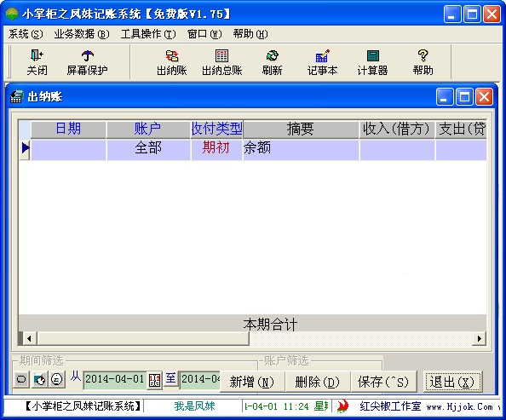Open the 记事本 notepad icon

tap(322, 55)
